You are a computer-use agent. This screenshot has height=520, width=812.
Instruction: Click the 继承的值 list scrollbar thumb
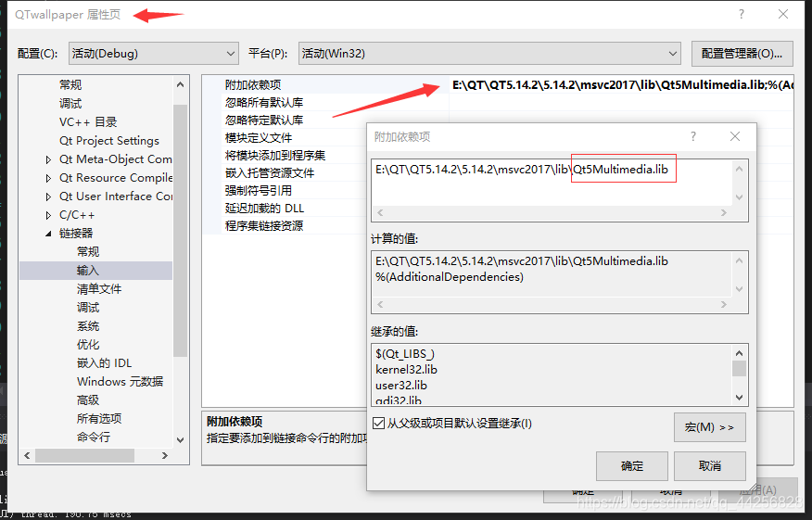click(x=739, y=368)
